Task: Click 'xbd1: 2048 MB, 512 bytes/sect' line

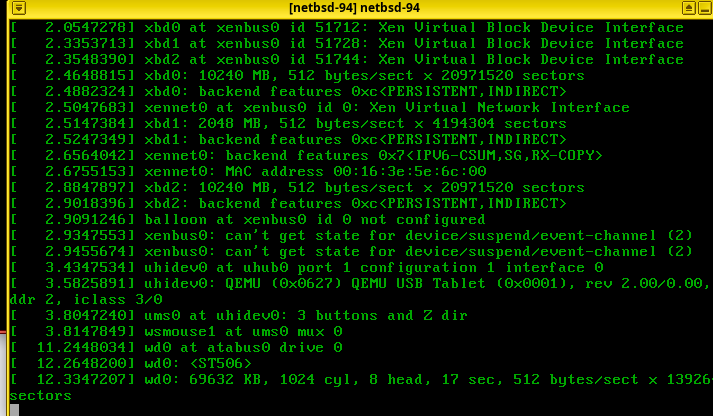Action: pos(288,124)
